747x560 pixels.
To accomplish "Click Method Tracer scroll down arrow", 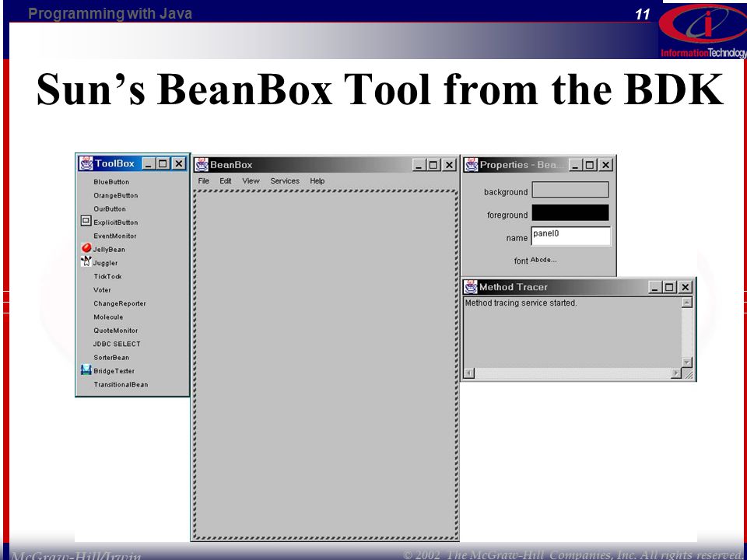I will 686,362.
